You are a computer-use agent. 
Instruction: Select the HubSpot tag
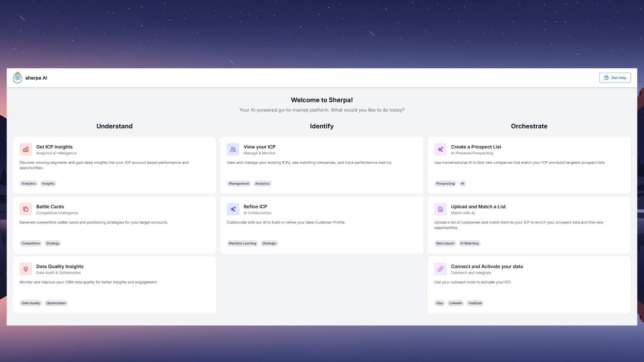pos(475,303)
